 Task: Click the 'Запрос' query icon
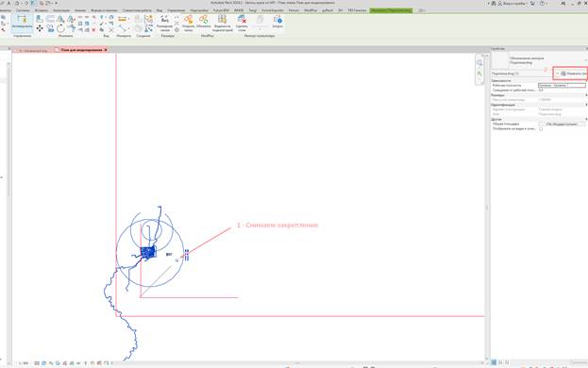tap(277, 22)
